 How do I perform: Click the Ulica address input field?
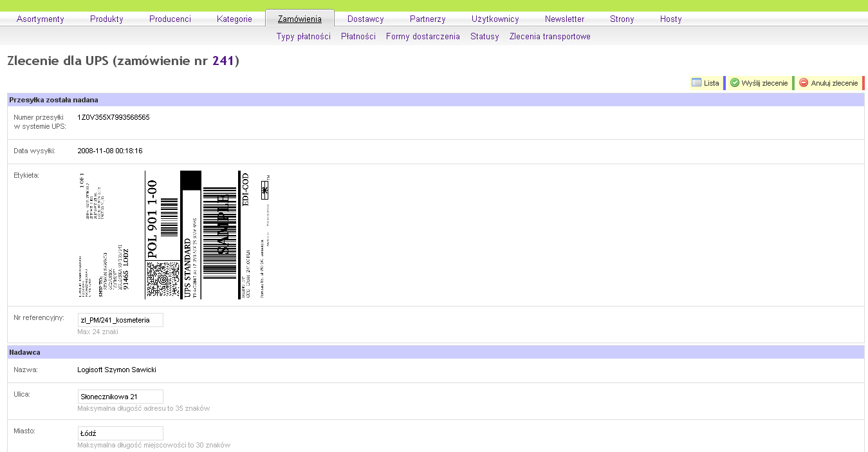pyautogui.click(x=120, y=397)
